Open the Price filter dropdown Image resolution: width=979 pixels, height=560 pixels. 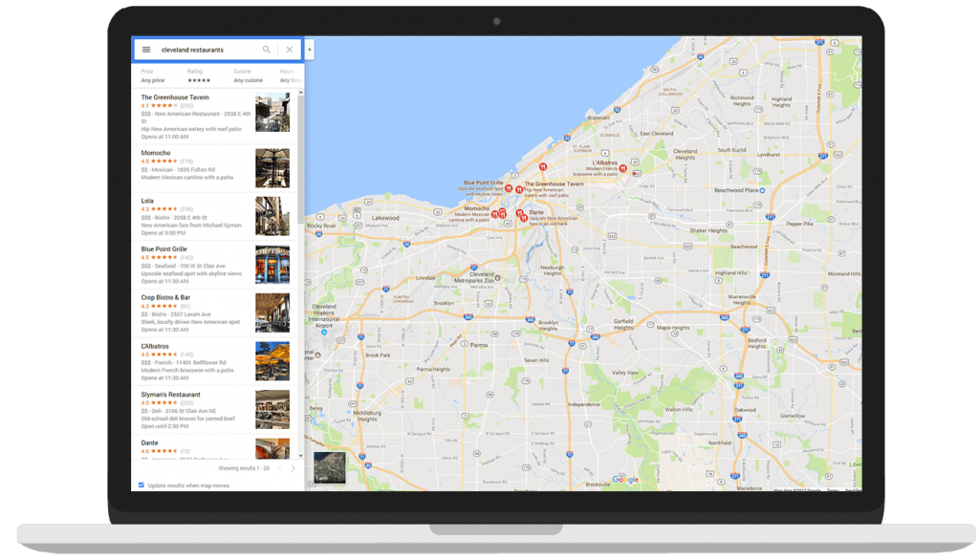point(152,80)
